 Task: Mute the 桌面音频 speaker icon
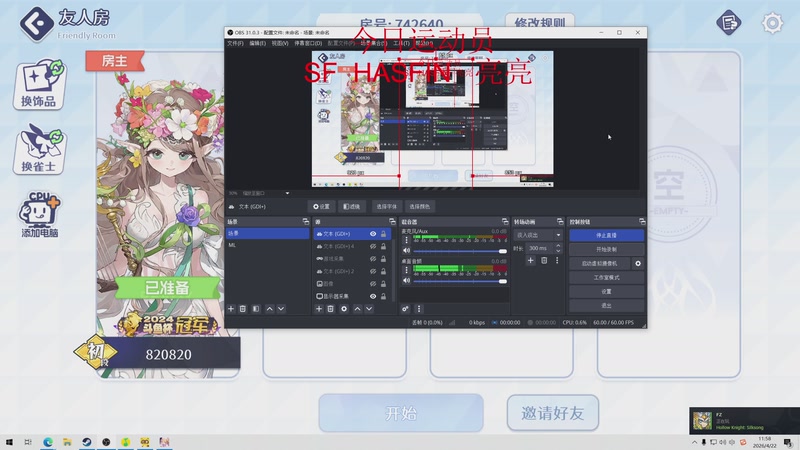(407, 281)
